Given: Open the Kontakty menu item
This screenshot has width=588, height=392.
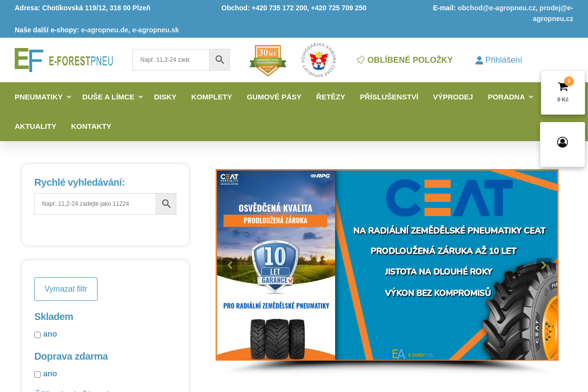Looking at the screenshot, I should click(x=91, y=126).
